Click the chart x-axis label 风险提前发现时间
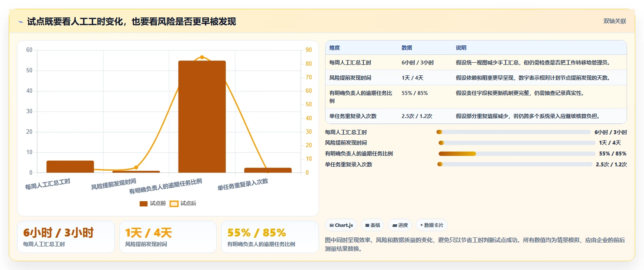This screenshot has width=644, height=270. (114, 184)
